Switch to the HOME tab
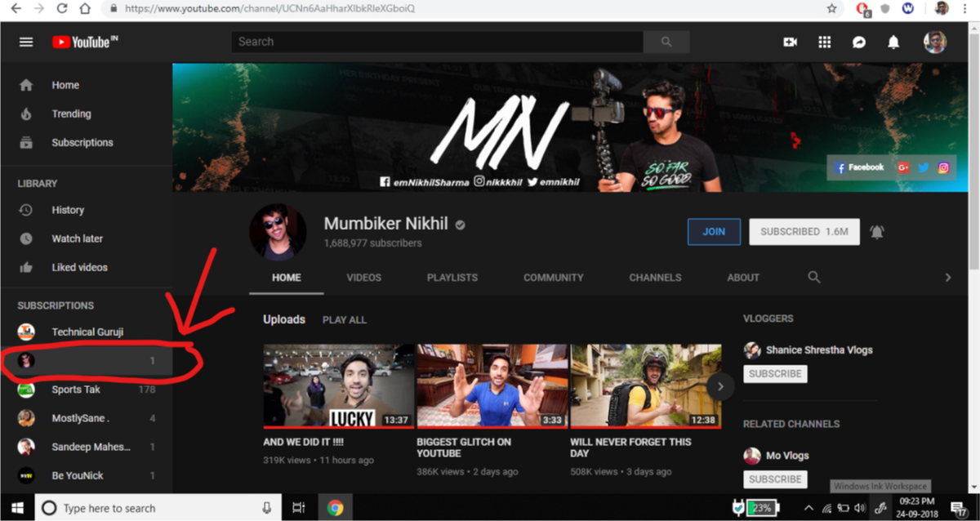 pos(287,278)
